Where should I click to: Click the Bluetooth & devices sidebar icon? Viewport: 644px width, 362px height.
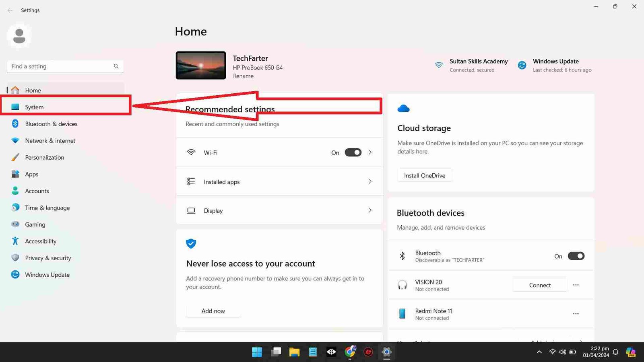[15, 124]
